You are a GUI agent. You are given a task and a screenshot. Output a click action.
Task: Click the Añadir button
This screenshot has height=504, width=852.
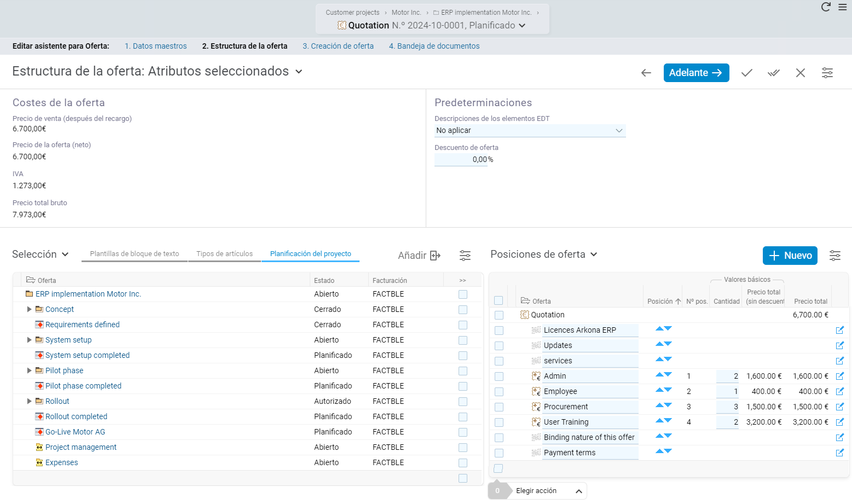tap(419, 256)
